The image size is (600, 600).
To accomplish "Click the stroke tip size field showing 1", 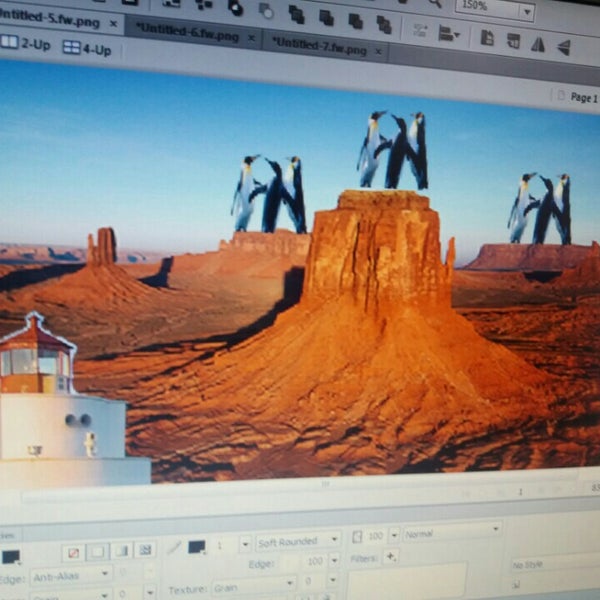I will [x=223, y=545].
